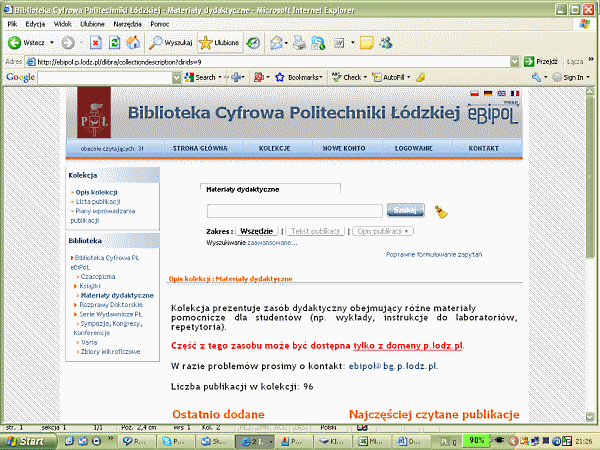This screenshot has width=600, height=450.
Task: Open KONTAKT navigation tab
Action: [484, 148]
